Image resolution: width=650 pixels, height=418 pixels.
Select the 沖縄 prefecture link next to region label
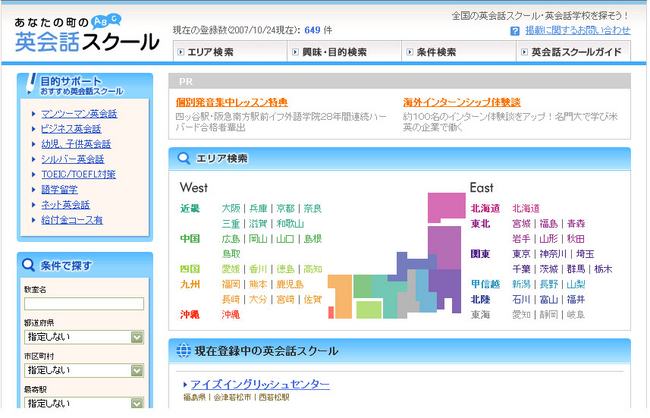231,315
